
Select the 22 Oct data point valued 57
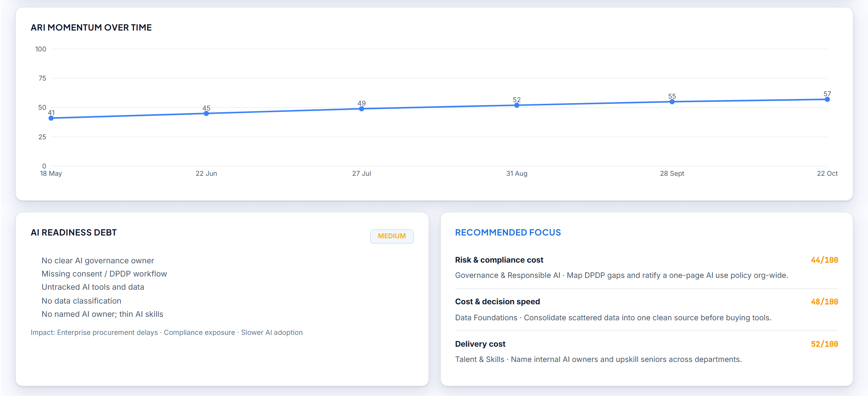[827, 99]
